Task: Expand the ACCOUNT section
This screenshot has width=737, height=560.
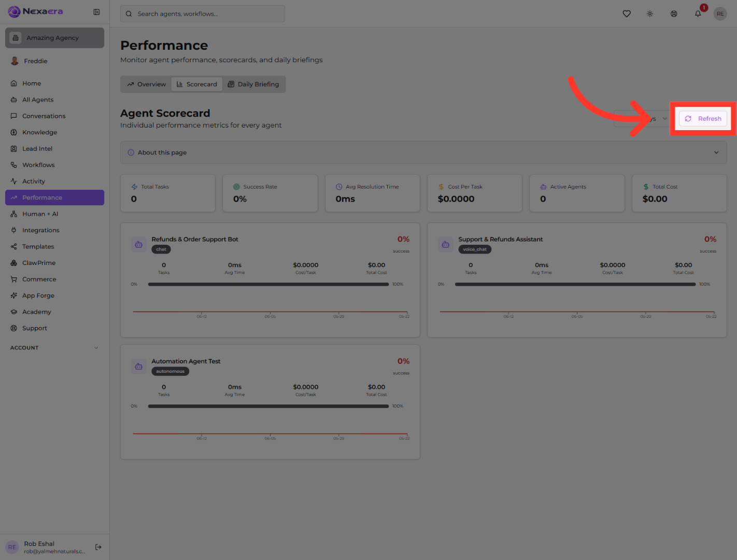Action: pos(54,348)
